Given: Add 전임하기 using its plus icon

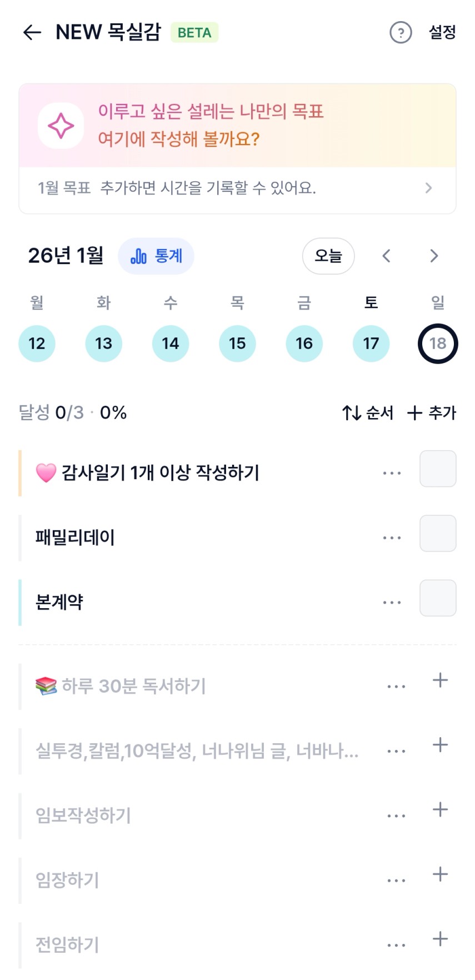Looking at the screenshot, I should [440, 939].
